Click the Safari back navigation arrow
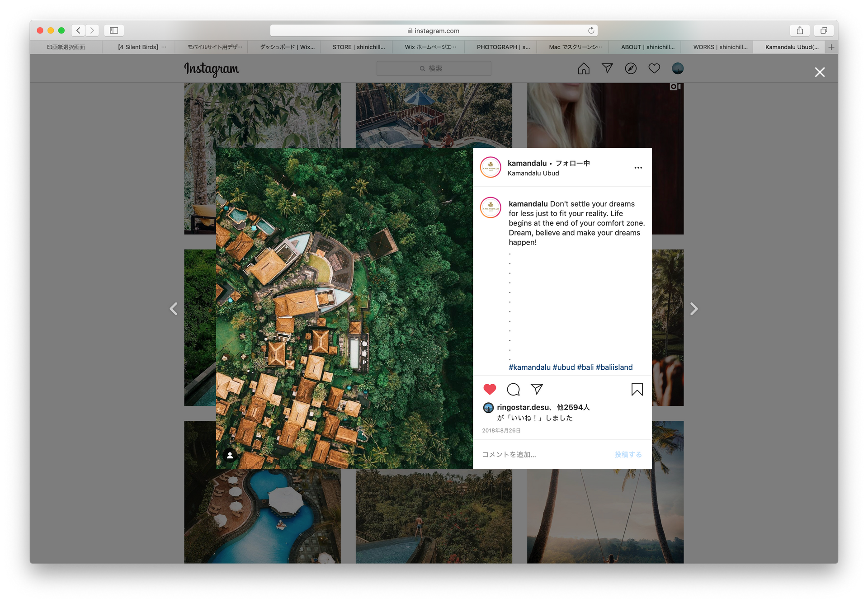This screenshot has height=603, width=868. (x=78, y=30)
